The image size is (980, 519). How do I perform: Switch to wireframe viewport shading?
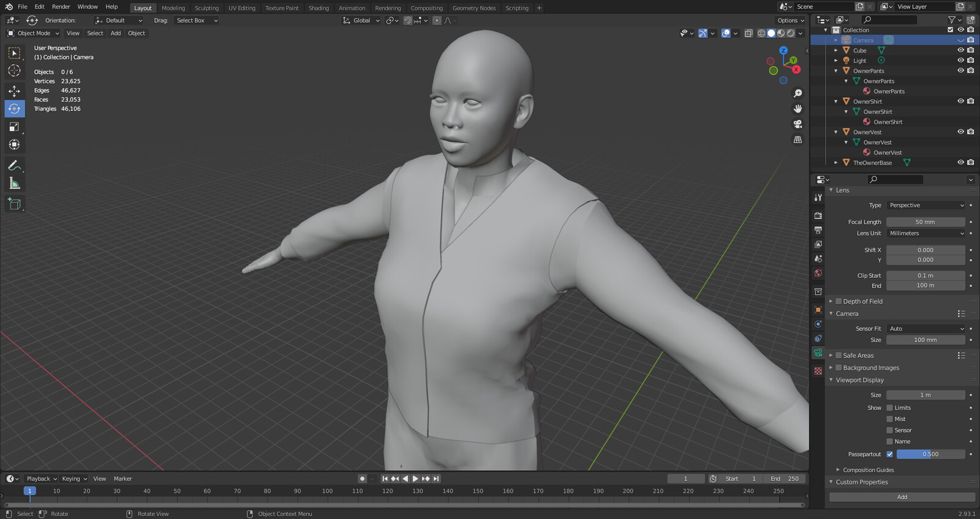click(761, 33)
